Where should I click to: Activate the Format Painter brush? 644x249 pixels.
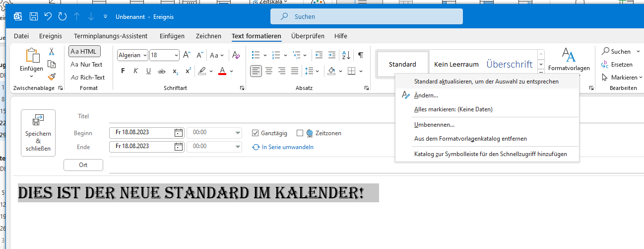[x=52, y=77]
